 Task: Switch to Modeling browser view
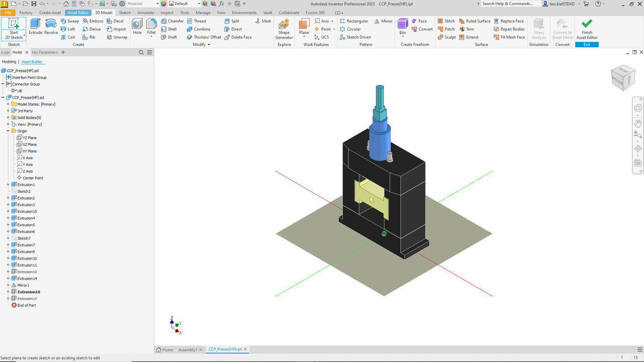9,61
